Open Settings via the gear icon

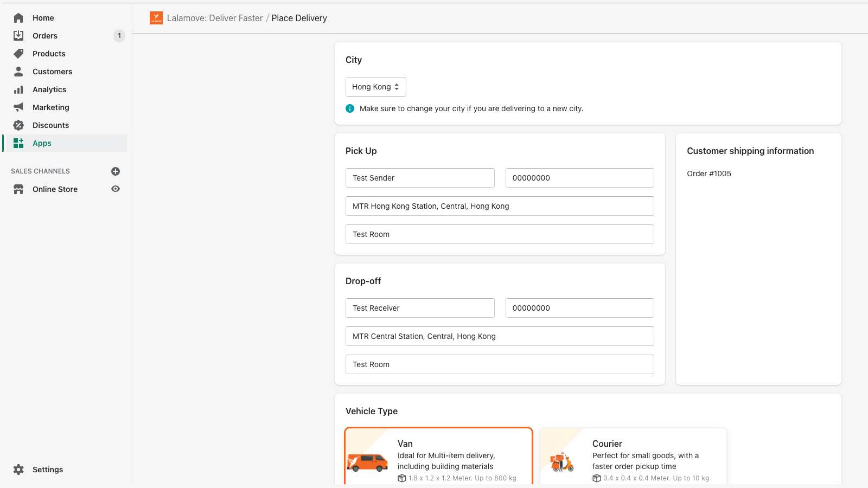[x=18, y=470]
